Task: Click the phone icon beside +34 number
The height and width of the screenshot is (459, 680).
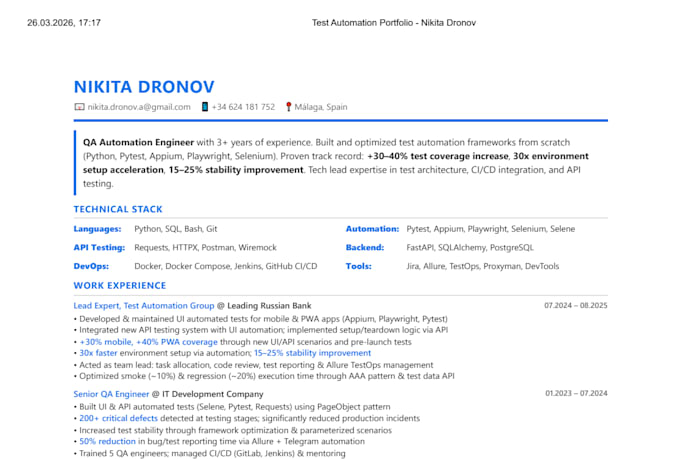Action: click(x=205, y=107)
